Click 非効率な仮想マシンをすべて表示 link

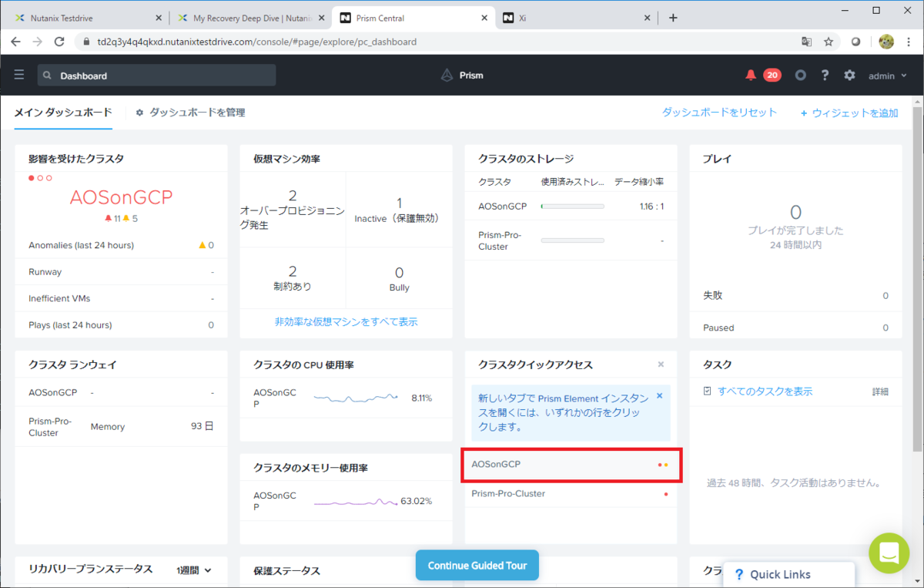tap(346, 322)
